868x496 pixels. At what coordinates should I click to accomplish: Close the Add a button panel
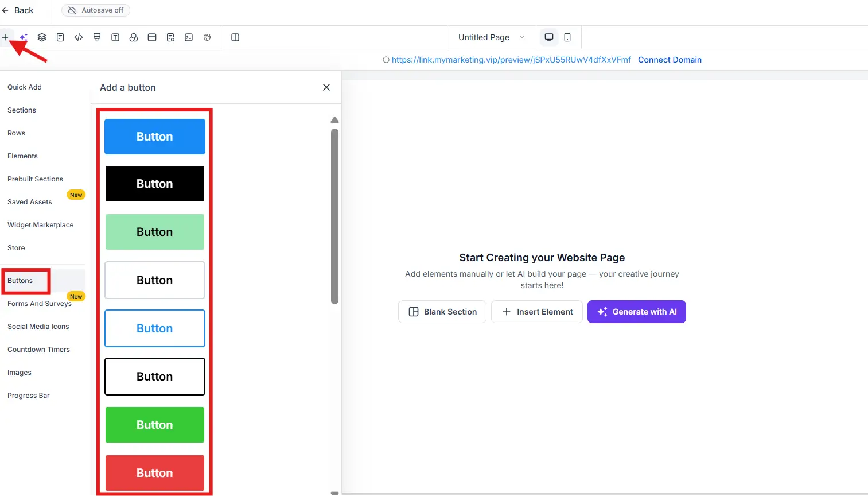(326, 87)
